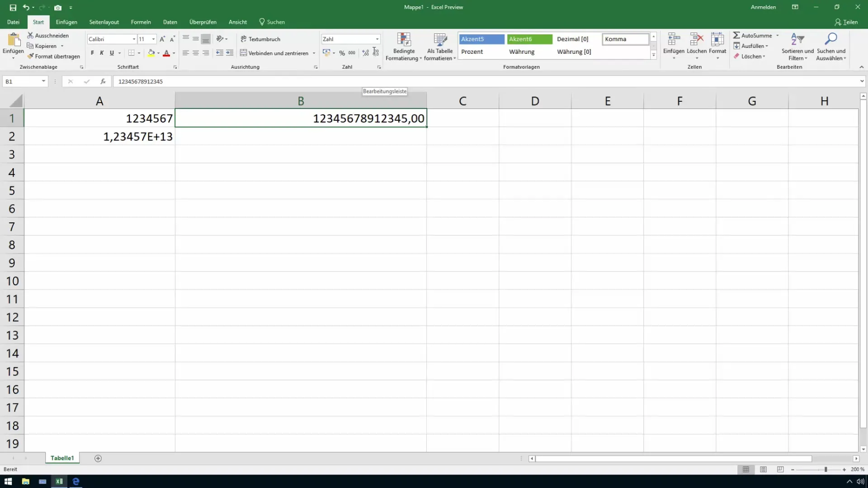Decrease font size with the smaller A icon

pos(172,39)
